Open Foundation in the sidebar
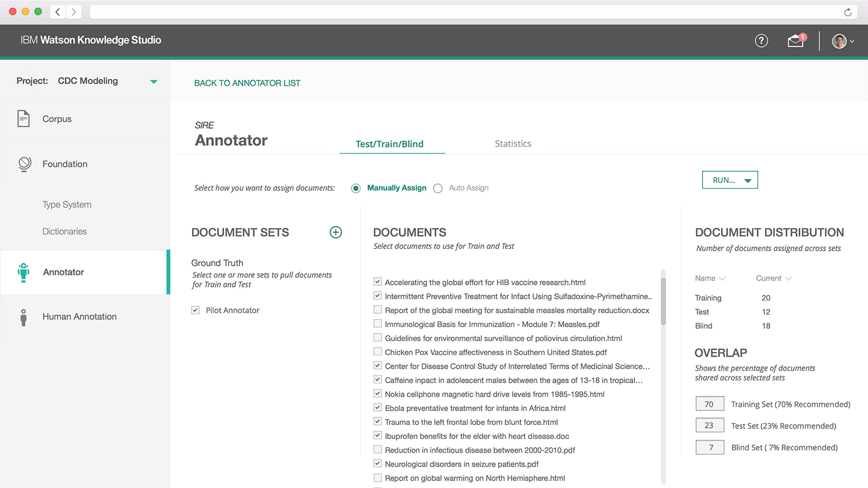The image size is (868, 488). [x=85, y=164]
